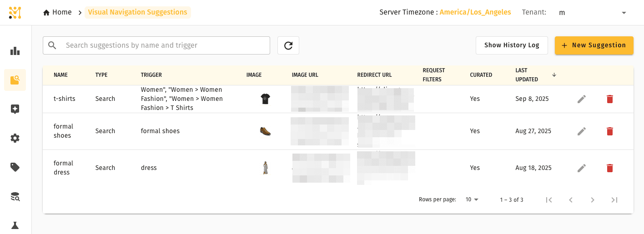The image size is (644, 234).
Task: Click the TRIGGER column header
Action: pos(151,75)
